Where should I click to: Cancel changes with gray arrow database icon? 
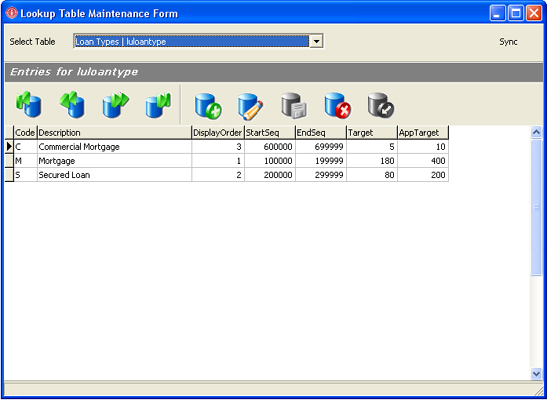(381, 106)
